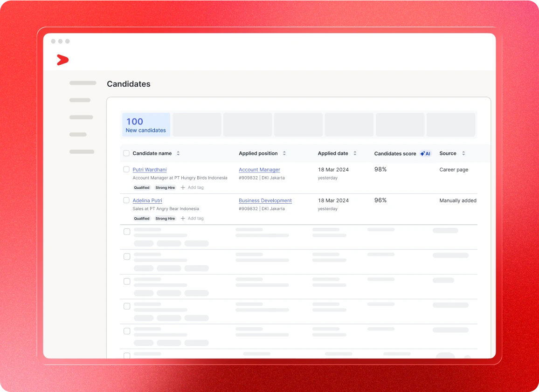Sort by Source column arrows
The width and height of the screenshot is (539, 392).
click(463, 153)
